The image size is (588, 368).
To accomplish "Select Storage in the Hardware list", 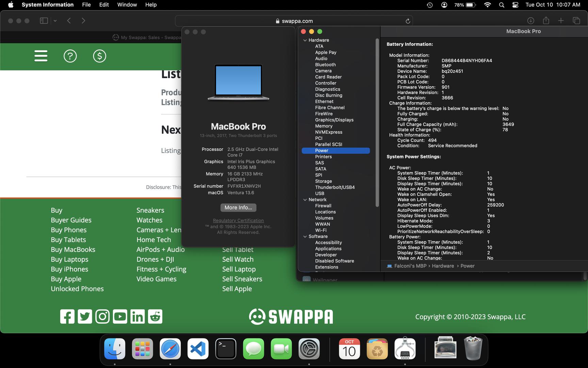I will [323, 181].
